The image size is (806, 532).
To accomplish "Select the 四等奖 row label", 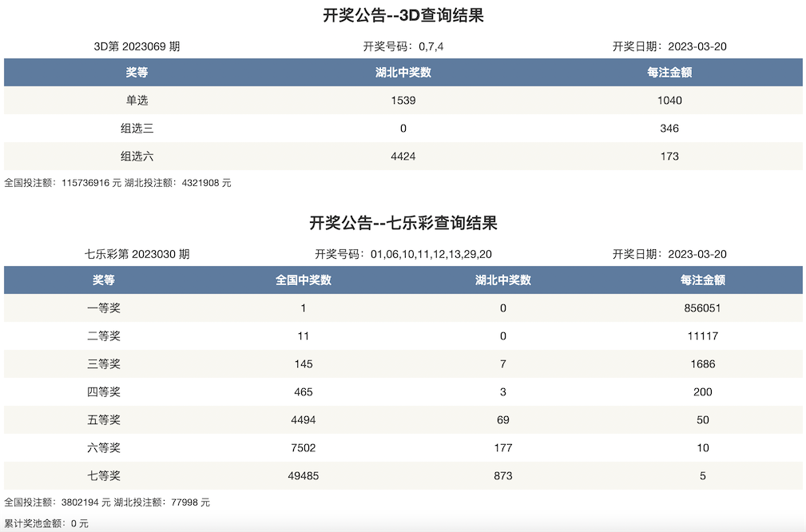I will tap(103, 392).
